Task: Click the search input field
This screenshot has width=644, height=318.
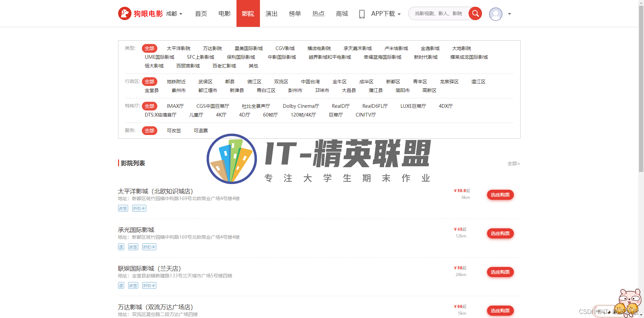Action: pyautogui.click(x=438, y=13)
